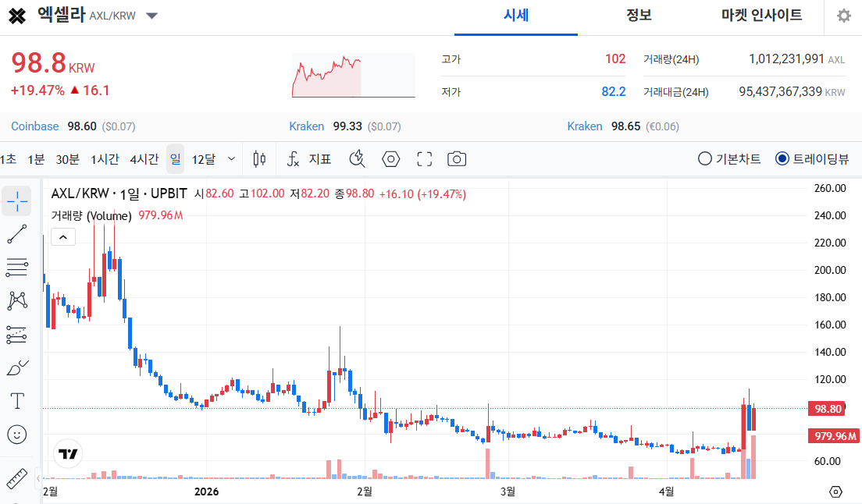Open the emoji icons tool

17,435
